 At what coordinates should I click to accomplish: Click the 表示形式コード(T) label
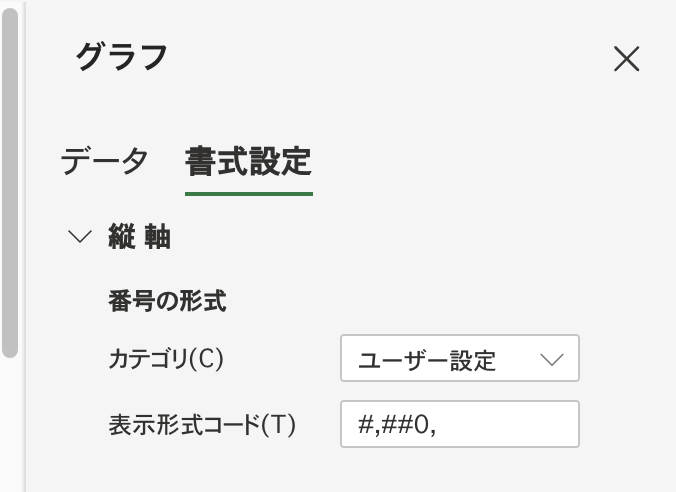coord(202,424)
